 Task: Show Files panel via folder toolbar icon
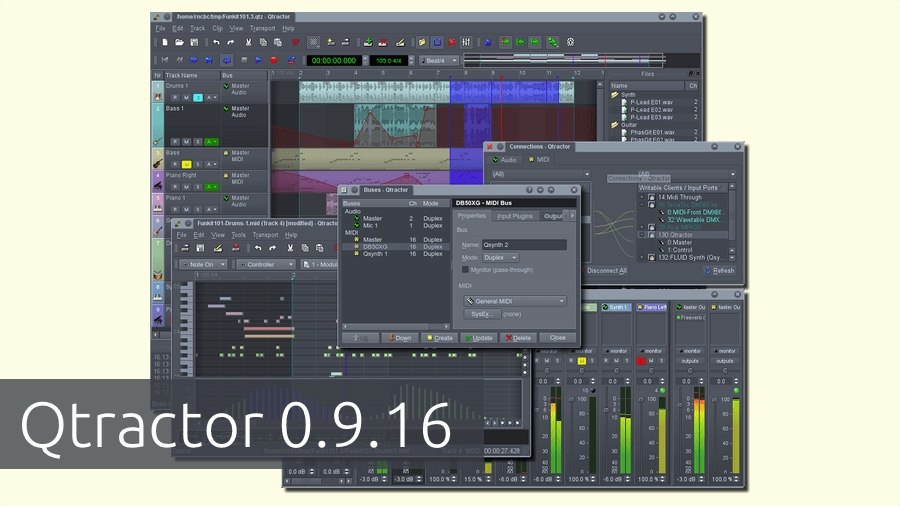point(422,42)
